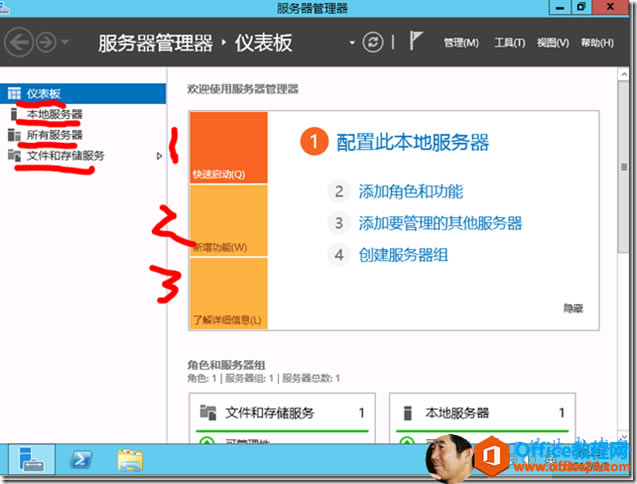Open 创建服务器组 link
The width and height of the screenshot is (637, 484).
click(x=403, y=255)
